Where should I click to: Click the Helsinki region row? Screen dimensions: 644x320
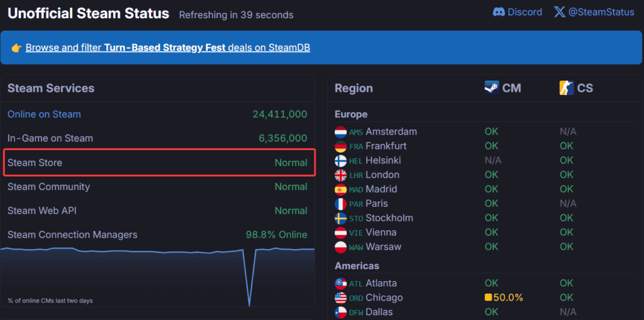click(485, 160)
